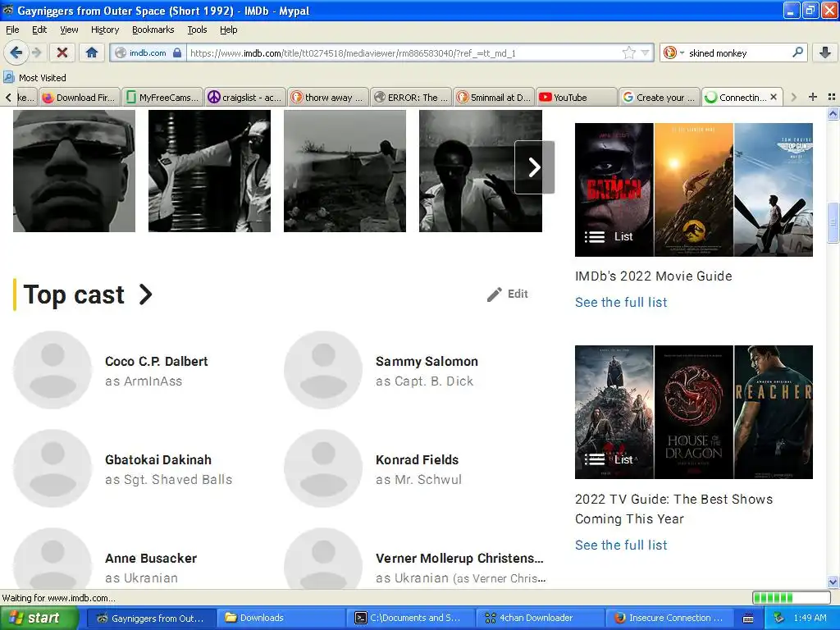Open the second photo thumbnail with uniformed men
This screenshot has height=630, width=840.
point(209,171)
